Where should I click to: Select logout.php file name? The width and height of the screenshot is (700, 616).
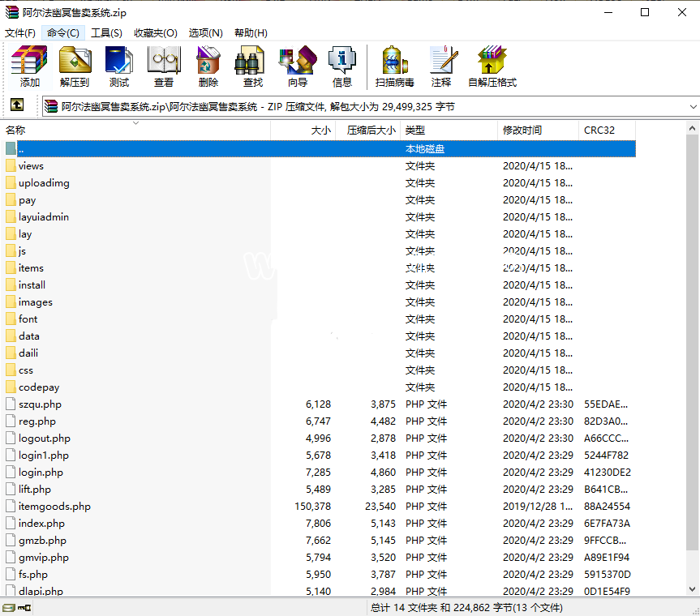(44, 438)
